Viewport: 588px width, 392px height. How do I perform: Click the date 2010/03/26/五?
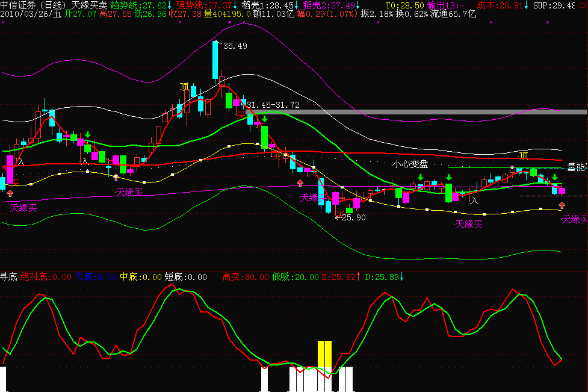(x=31, y=14)
